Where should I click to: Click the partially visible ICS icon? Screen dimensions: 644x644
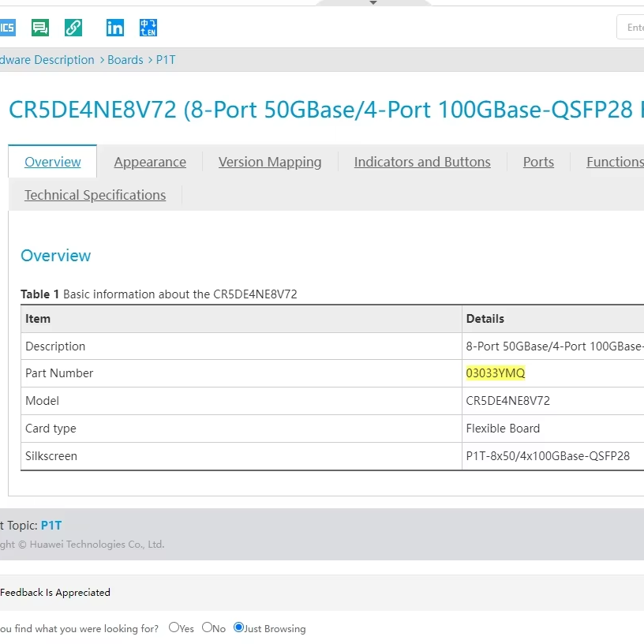coord(7,28)
